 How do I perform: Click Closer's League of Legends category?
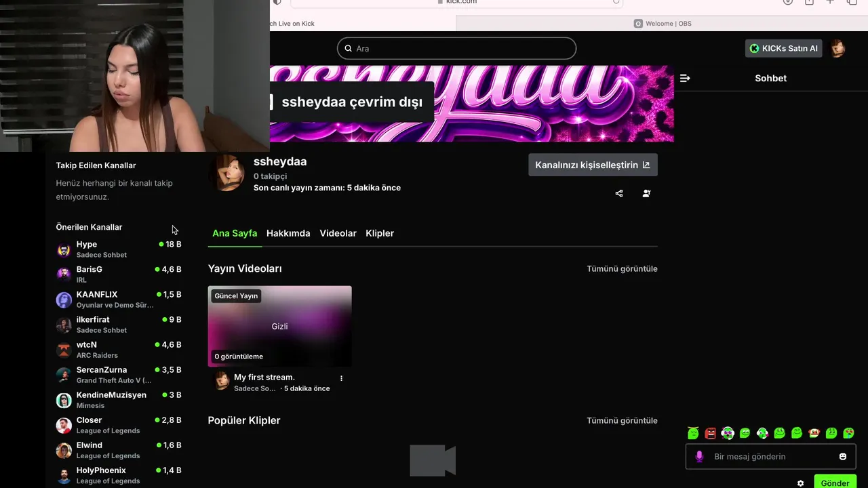[108, 430]
